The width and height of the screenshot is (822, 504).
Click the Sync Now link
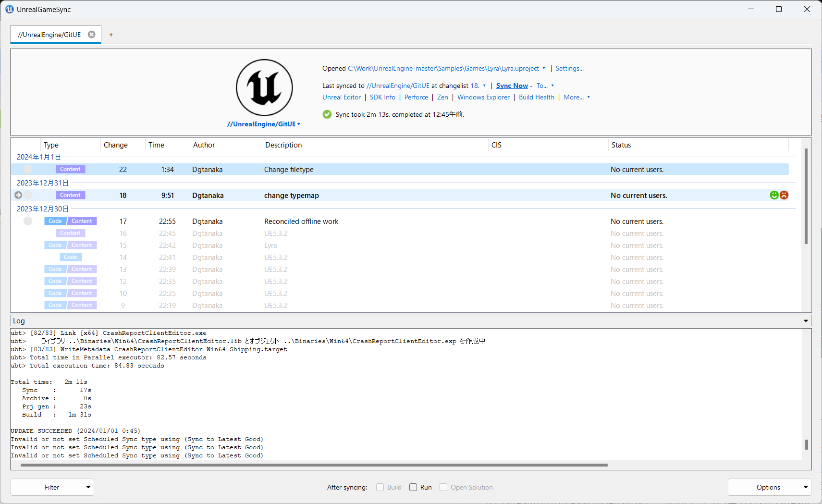[512, 86]
